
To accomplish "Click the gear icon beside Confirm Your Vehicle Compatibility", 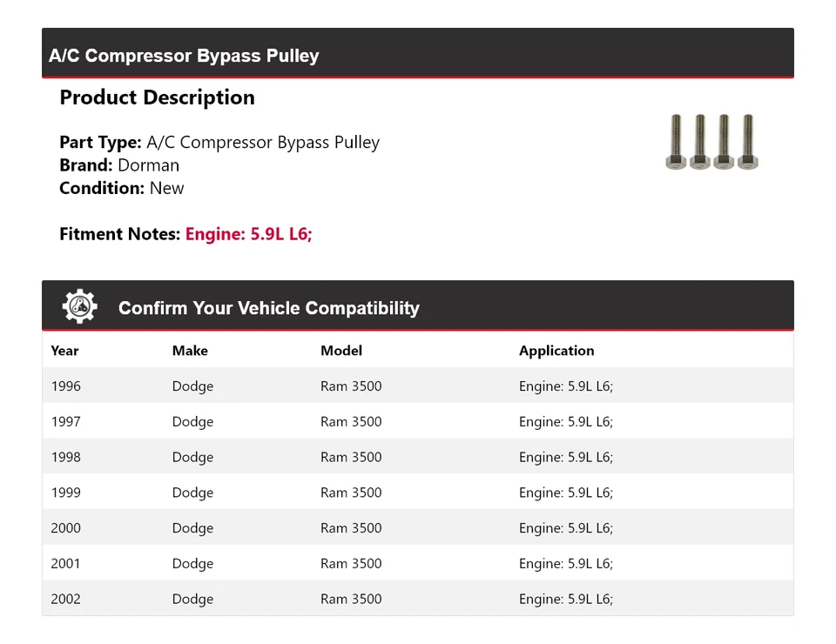I will (79, 307).
